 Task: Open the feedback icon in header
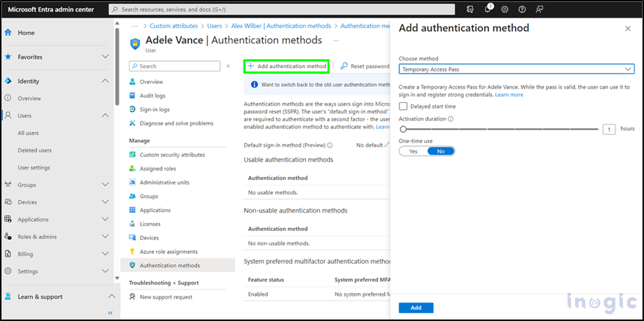[540, 10]
